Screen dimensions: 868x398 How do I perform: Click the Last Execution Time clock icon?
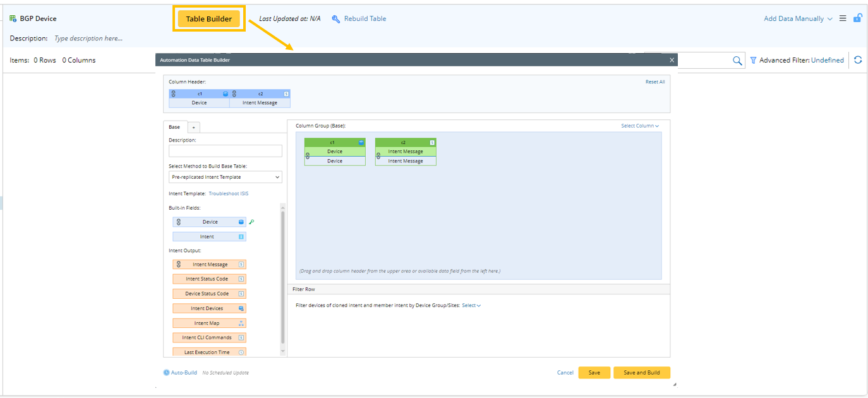click(241, 353)
